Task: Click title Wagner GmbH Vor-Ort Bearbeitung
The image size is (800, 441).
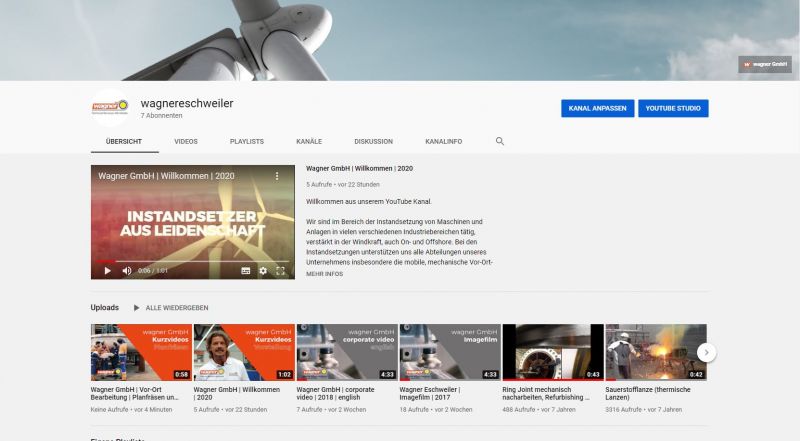Action: 135,393
